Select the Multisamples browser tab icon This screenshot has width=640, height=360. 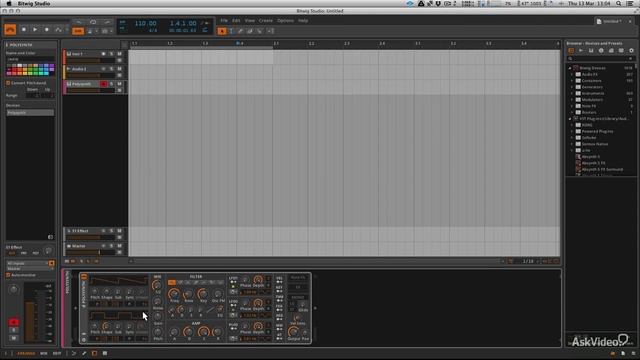tap(591, 51)
